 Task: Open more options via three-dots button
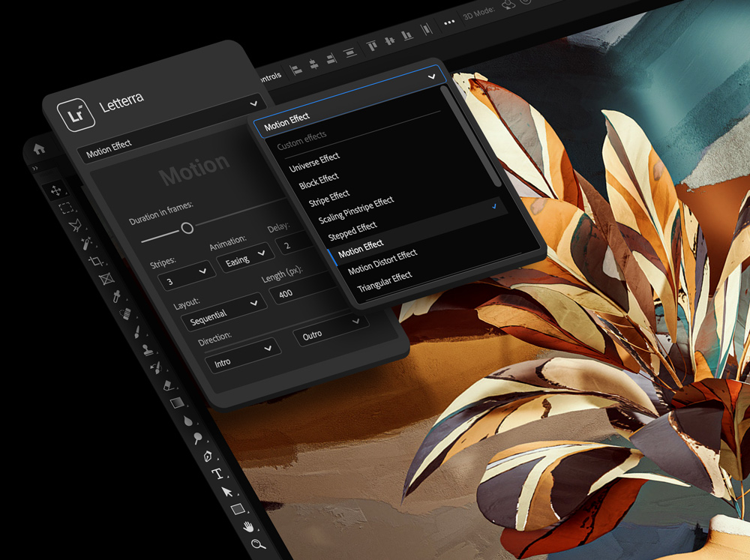tap(449, 22)
